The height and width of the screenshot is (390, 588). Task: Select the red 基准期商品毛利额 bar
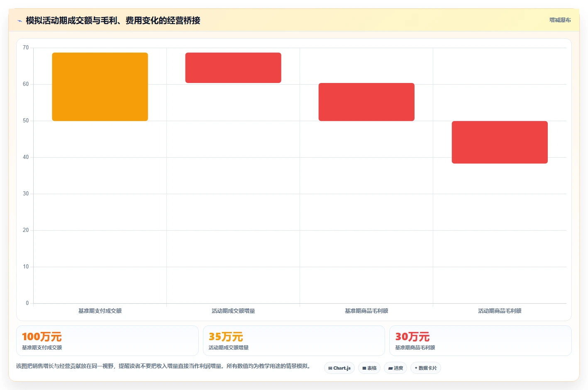(366, 102)
